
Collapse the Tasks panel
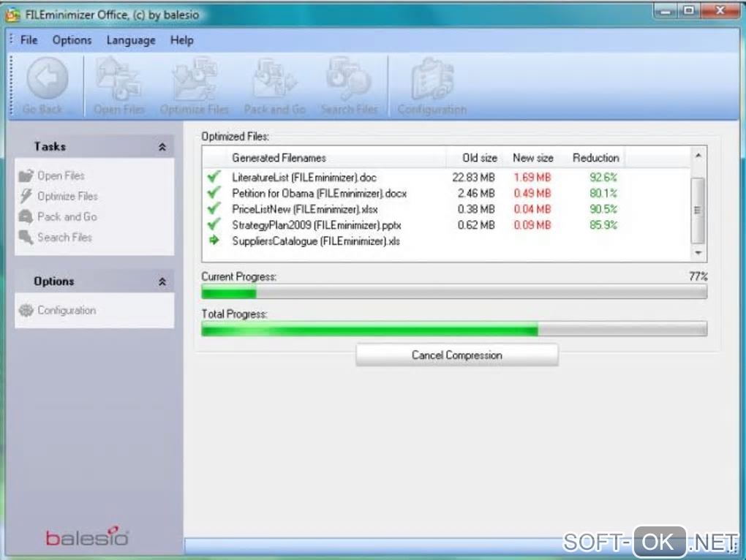[x=162, y=147]
